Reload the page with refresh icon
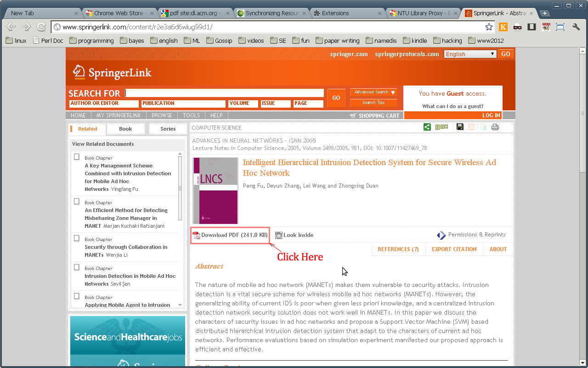This screenshot has height=368, width=588. click(x=41, y=27)
